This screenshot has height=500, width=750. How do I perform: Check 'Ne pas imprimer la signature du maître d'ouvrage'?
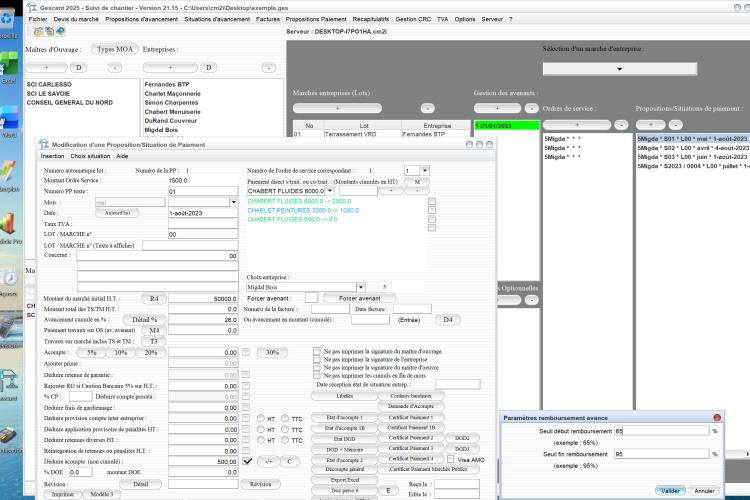[x=317, y=351]
